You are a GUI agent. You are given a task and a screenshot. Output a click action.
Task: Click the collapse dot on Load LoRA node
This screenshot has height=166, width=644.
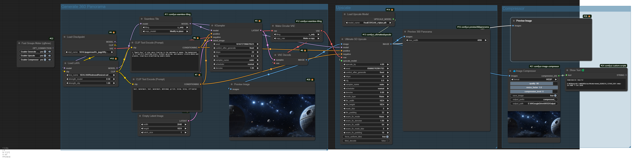[x=65, y=63]
